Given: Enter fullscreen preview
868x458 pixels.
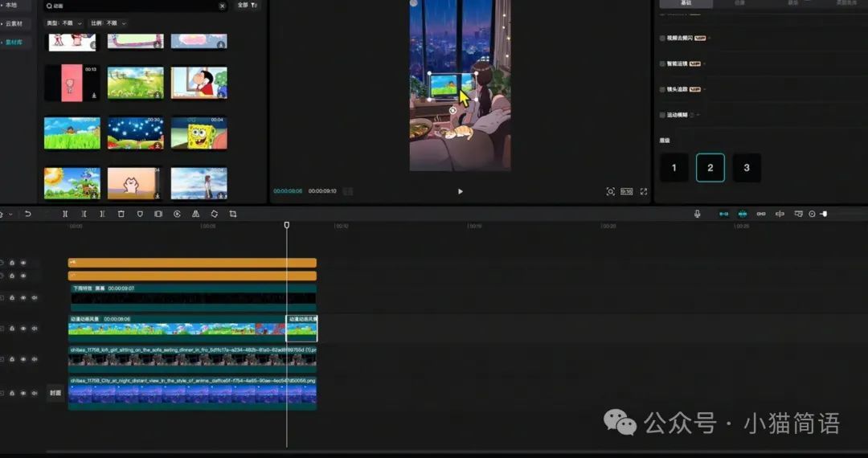Looking at the screenshot, I should (x=644, y=191).
